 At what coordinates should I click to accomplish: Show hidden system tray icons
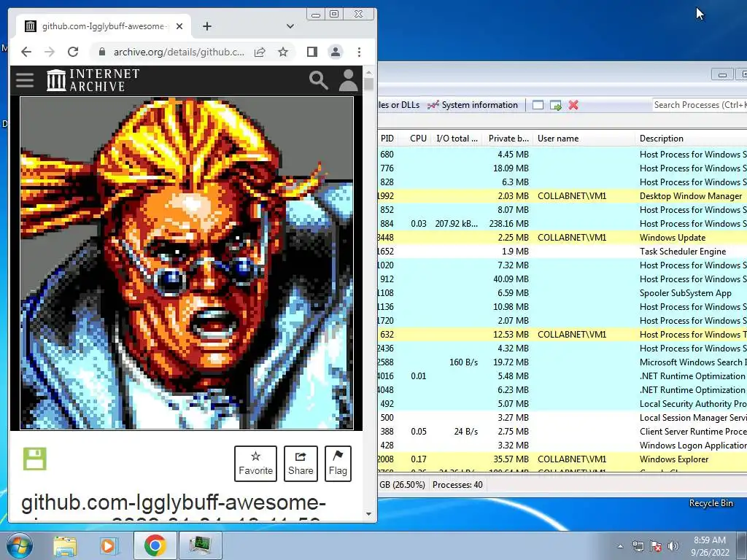tap(620, 546)
